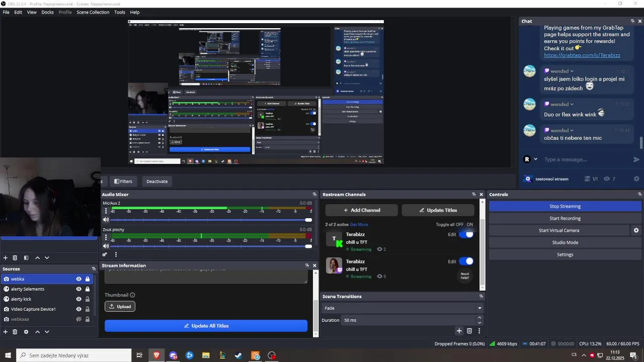Send chat message arrow icon
This screenshot has width=644, height=362.
point(636,159)
